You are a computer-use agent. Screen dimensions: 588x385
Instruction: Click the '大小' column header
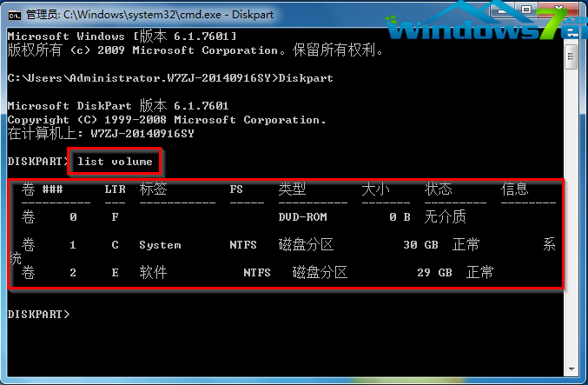click(375, 189)
